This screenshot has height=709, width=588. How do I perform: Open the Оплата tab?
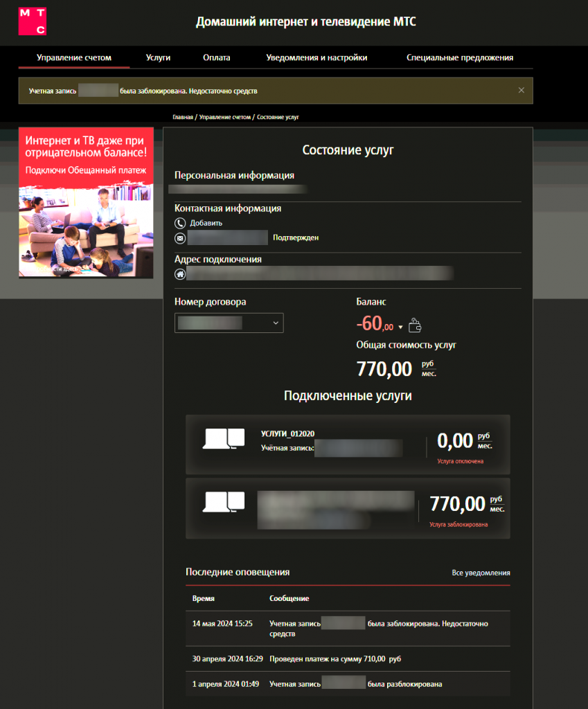pos(217,58)
